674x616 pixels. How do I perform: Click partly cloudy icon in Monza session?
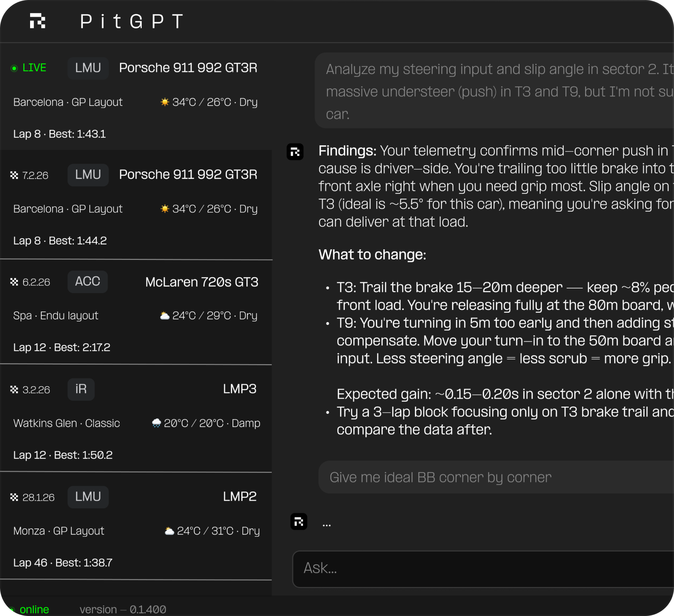[169, 531]
